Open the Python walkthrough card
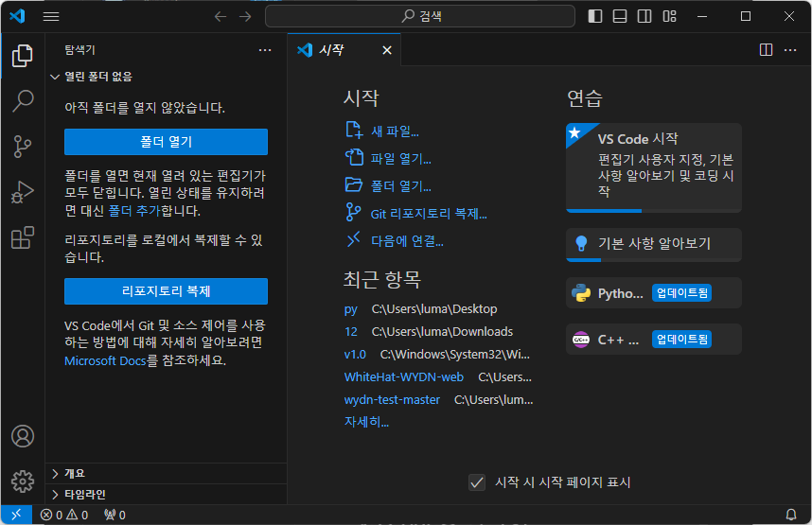The width and height of the screenshot is (812, 525). (x=654, y=293)
